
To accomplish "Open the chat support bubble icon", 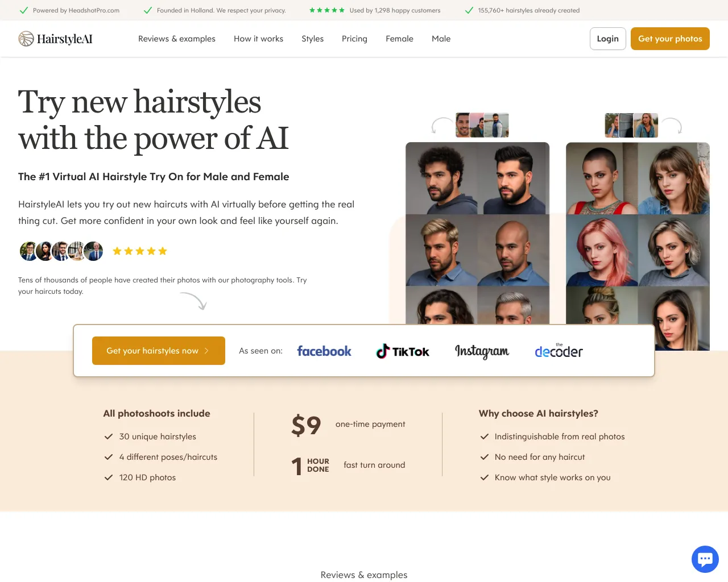I will 705,559.
